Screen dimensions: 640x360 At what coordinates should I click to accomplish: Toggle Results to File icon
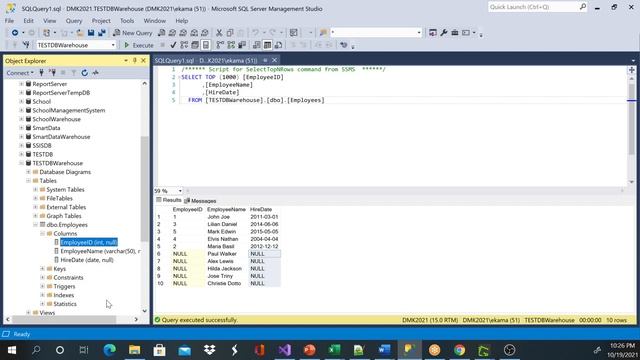tap(278, 45)
